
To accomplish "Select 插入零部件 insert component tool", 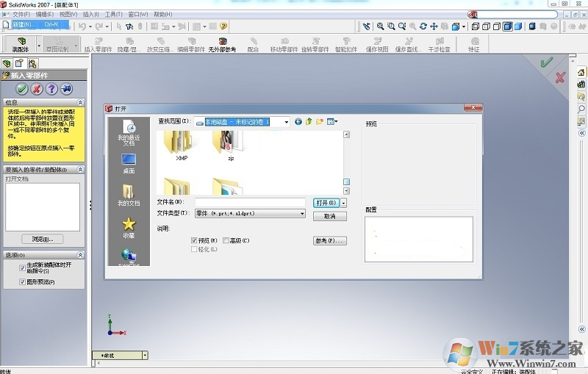I will 98,45.
